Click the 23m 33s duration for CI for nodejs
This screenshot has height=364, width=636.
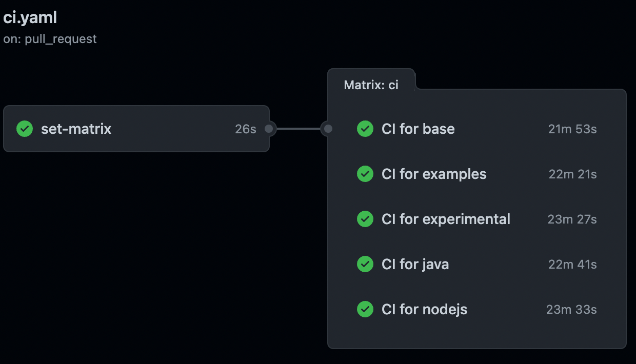572,309
